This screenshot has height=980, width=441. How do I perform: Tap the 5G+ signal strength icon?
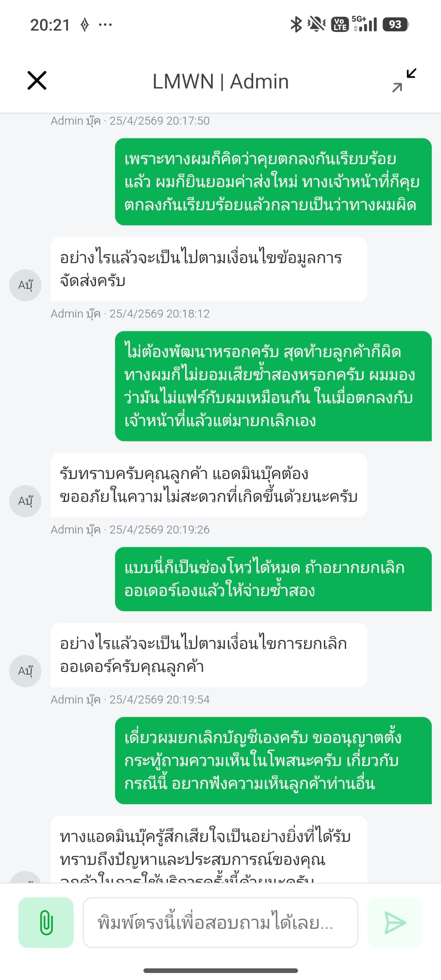click(x=365, y=24)
